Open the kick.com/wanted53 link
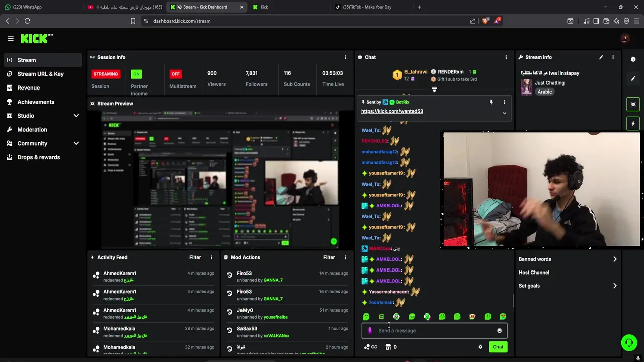 pyautogui.click(x=392, y=111)
